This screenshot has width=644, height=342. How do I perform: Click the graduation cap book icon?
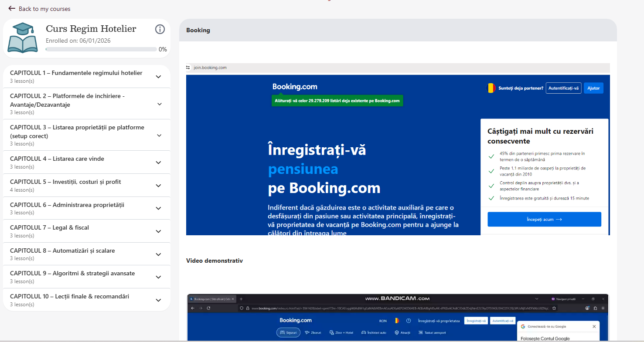(22, 38)
